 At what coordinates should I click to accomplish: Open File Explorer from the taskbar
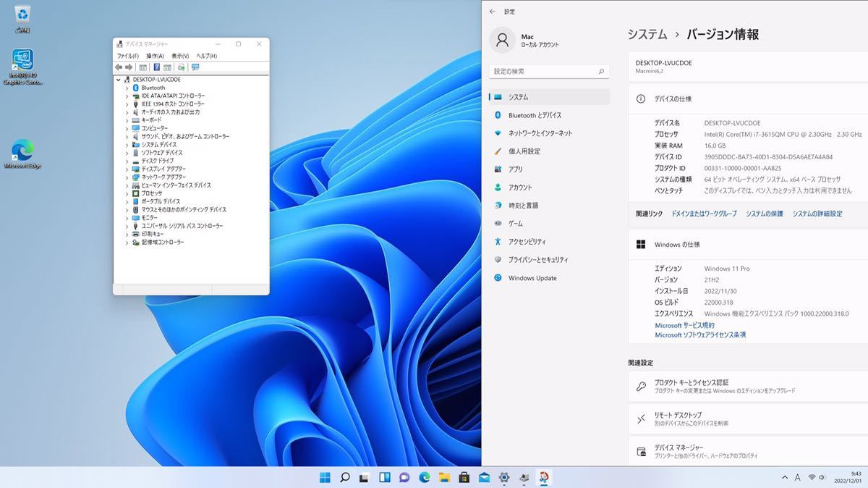click(x=444, y=477)
